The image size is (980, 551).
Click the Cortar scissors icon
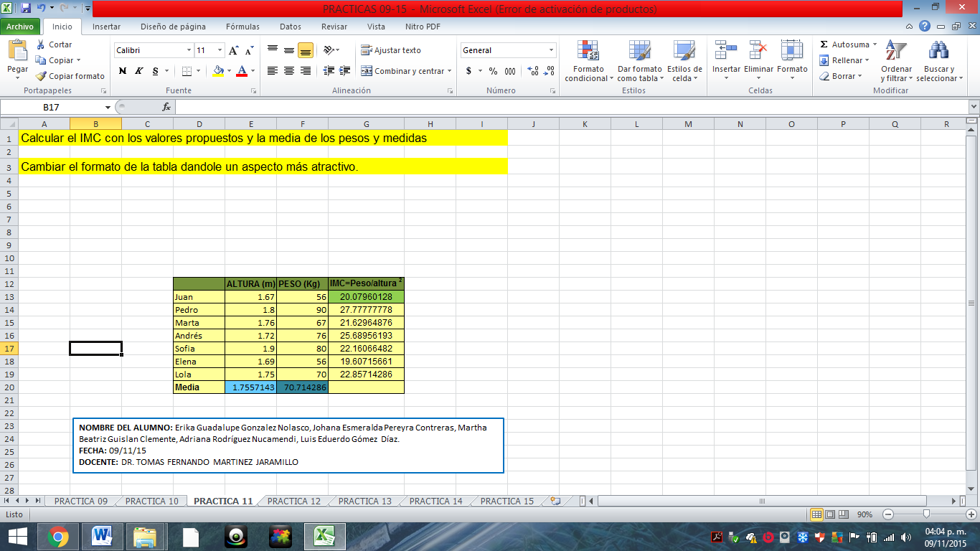click(x=40, y=44)
